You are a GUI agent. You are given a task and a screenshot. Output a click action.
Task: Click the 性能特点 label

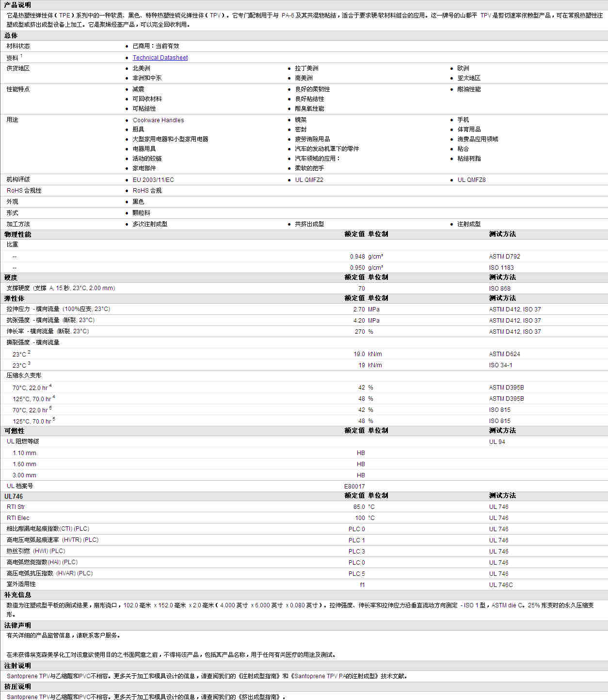coord(18,89)
